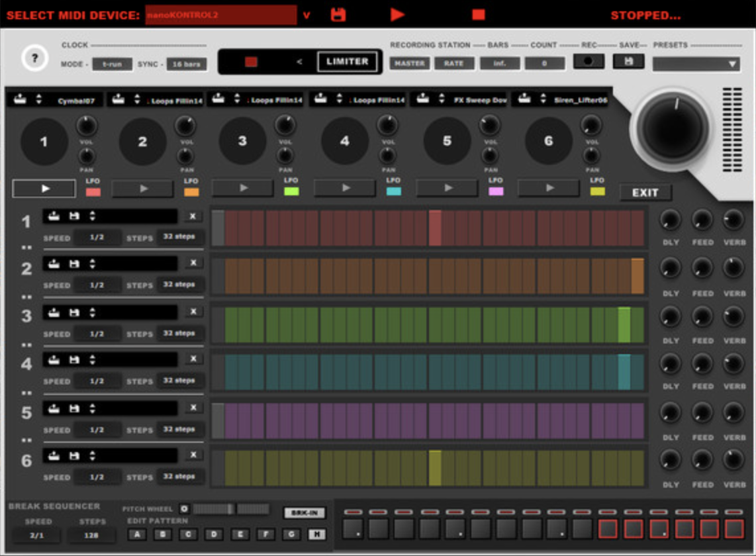Viewport: 756px width, 556px height.
Task: Trigger pad 6
Action: 548,141
